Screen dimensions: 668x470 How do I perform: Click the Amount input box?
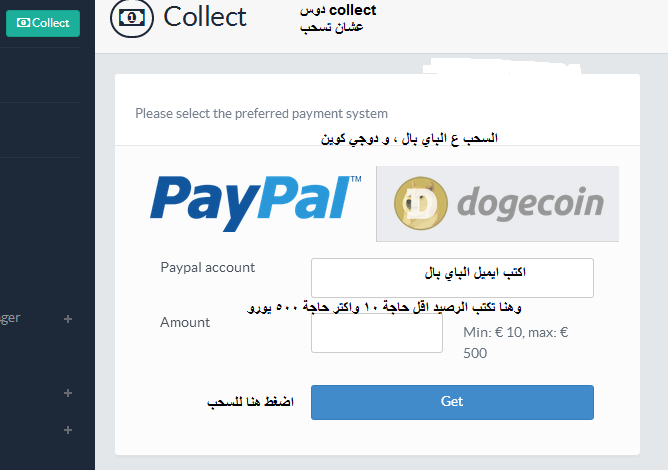377,333
